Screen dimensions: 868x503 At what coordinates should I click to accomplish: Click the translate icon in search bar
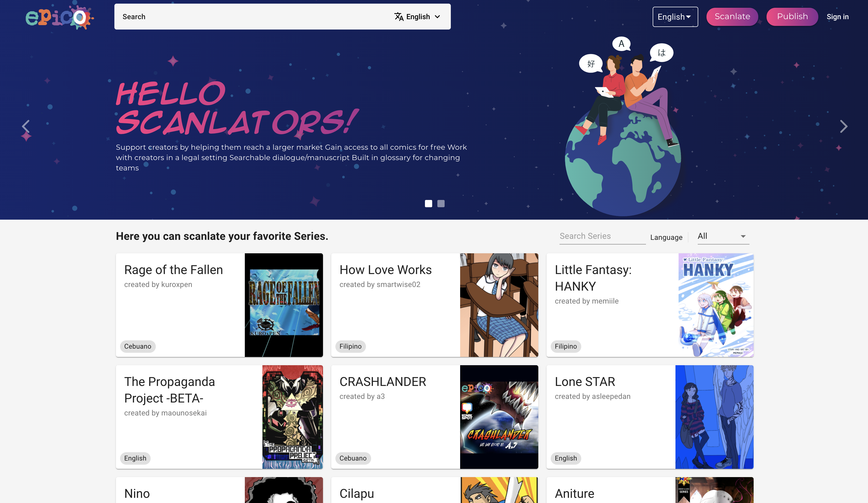tap(399, 17)
